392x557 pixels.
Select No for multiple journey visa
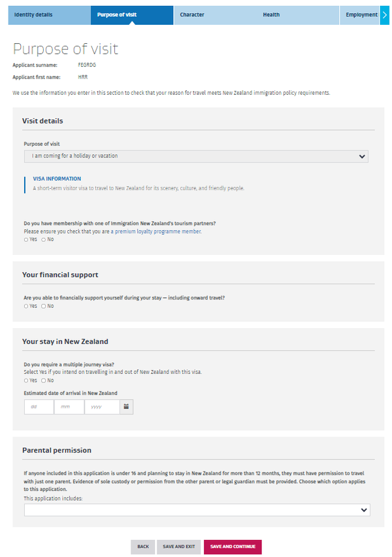[x=44, y=380]
